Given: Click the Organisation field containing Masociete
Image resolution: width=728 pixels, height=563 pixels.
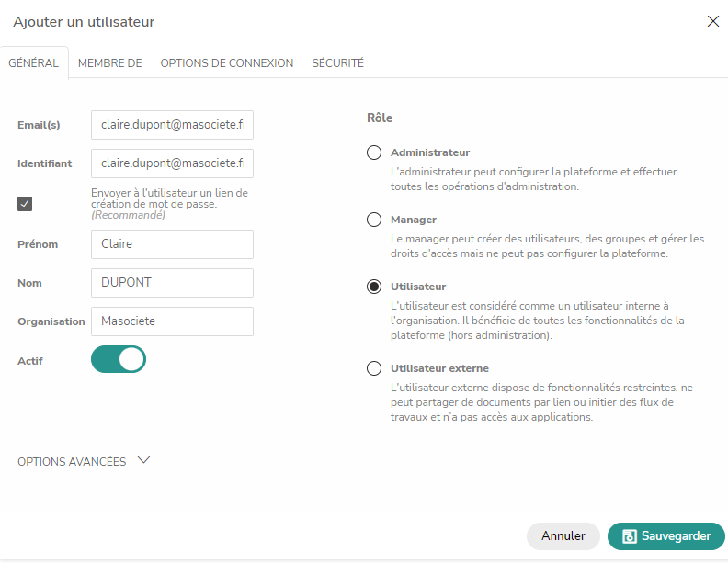Looking at the screenshot, I should point(172,321).
